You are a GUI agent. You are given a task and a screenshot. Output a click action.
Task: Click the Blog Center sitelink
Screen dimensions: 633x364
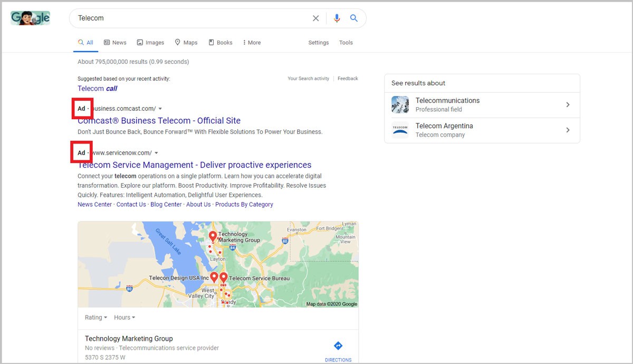[166, 205]
